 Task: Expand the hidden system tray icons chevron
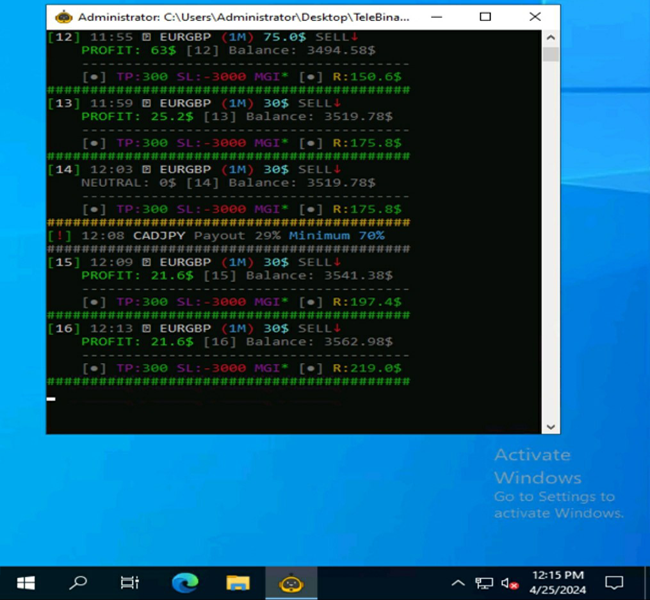[458, 583]
